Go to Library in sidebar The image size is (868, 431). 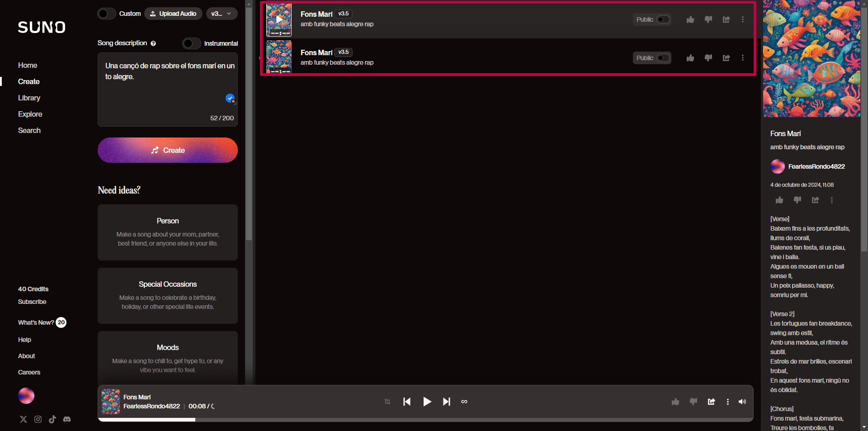[x=29, y=98]
